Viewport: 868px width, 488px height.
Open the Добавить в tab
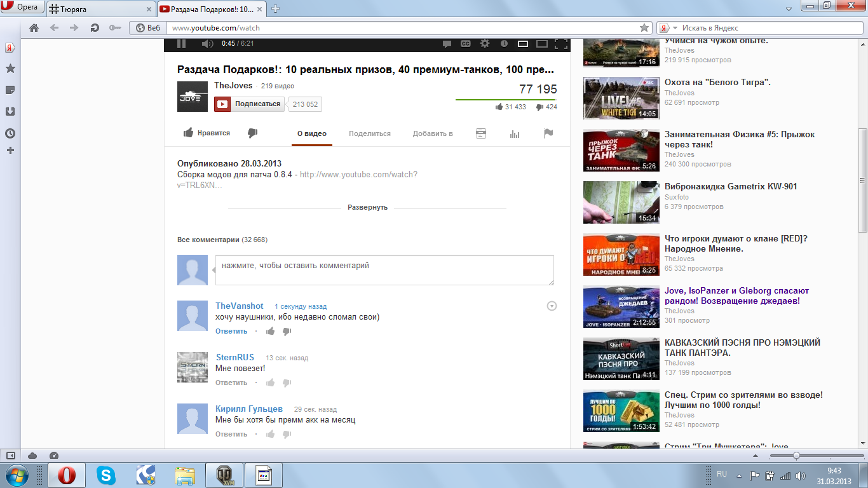click(433, 133)
